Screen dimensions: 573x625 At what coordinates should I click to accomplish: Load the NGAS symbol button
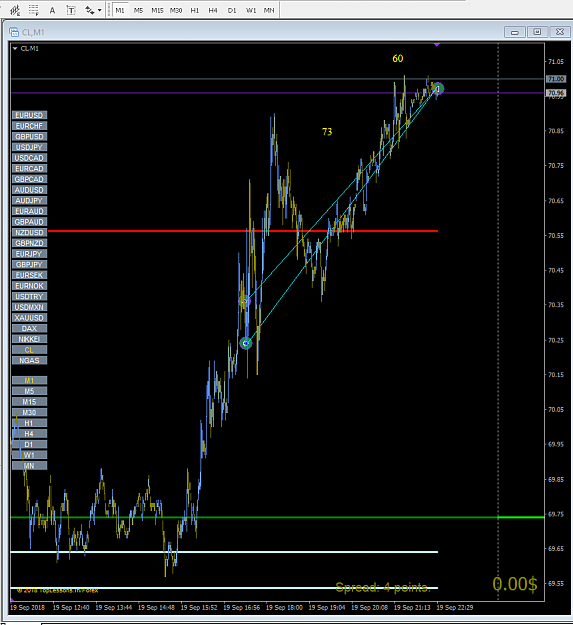[29, 360]
